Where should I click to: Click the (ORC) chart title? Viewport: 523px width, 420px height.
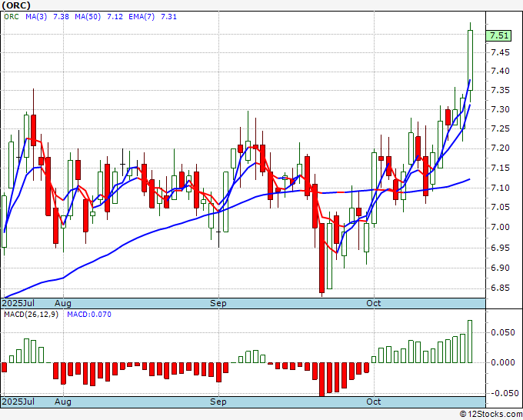(16, 5)
